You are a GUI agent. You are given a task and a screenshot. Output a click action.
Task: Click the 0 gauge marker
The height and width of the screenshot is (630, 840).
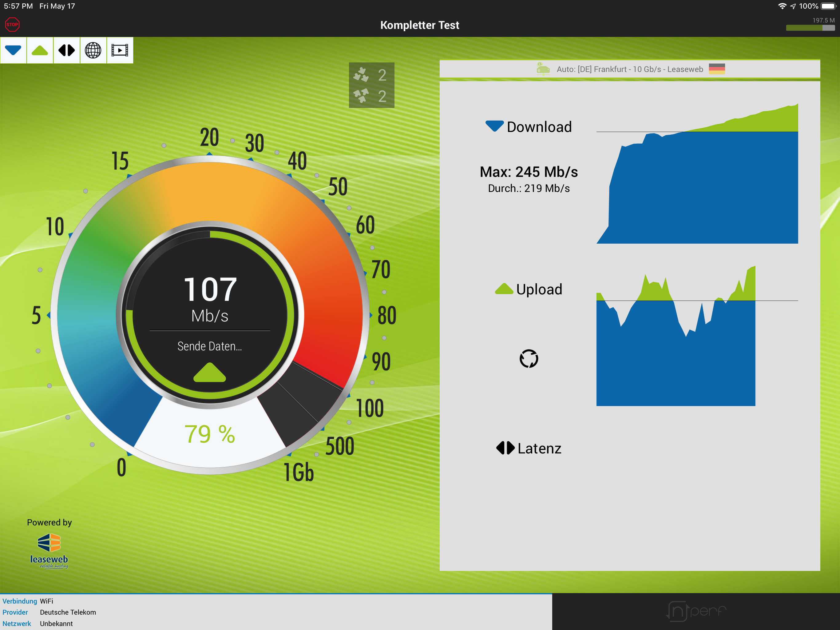(x=121, y=468)
